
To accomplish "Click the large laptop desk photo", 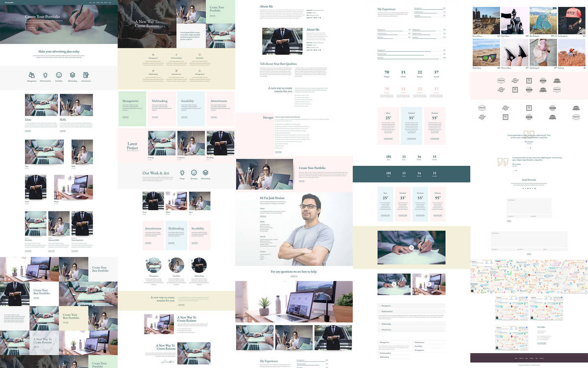I will coord(294,302).
